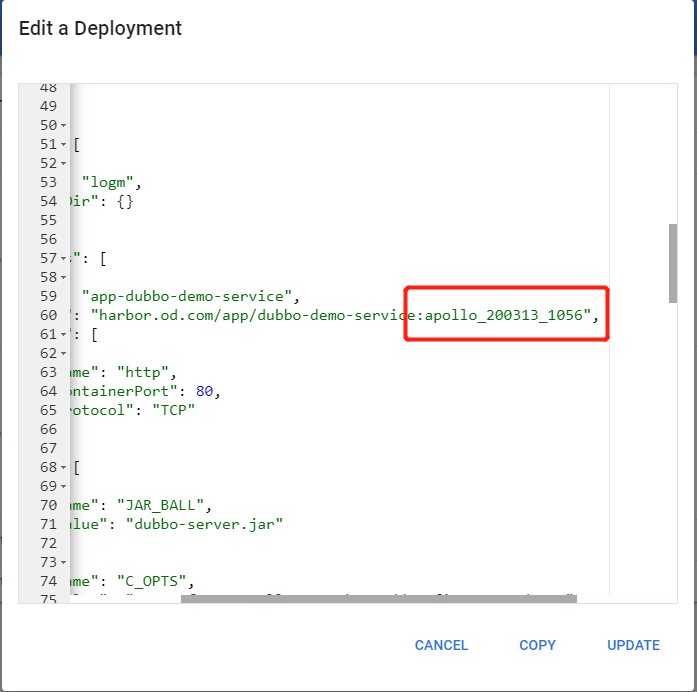
Task: Place cursor on the containerPort value 80
Action: (205, 390)
